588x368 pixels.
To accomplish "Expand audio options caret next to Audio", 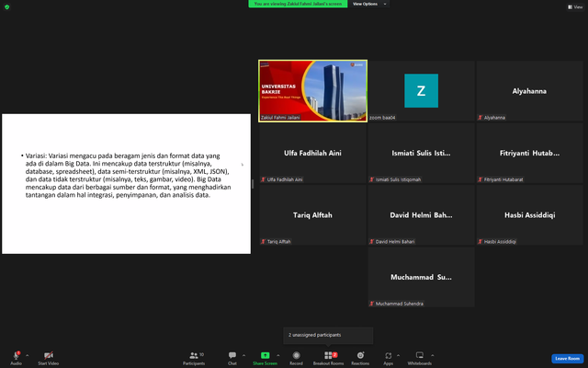I will [x=27, y=355].
